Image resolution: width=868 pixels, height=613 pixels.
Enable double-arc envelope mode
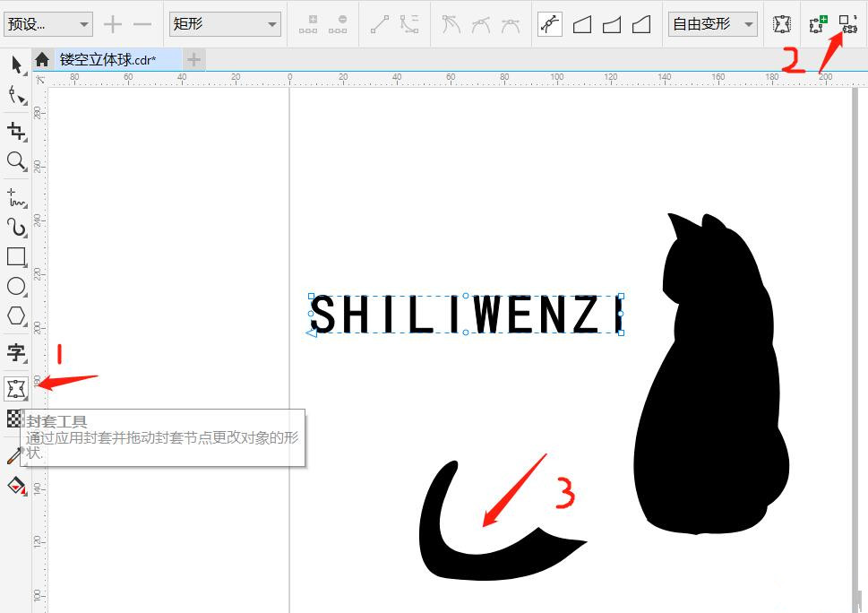[x=641, y=24]
